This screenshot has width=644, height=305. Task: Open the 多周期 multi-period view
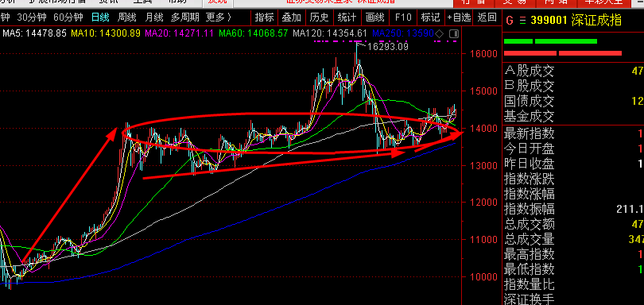coord(185,17)
